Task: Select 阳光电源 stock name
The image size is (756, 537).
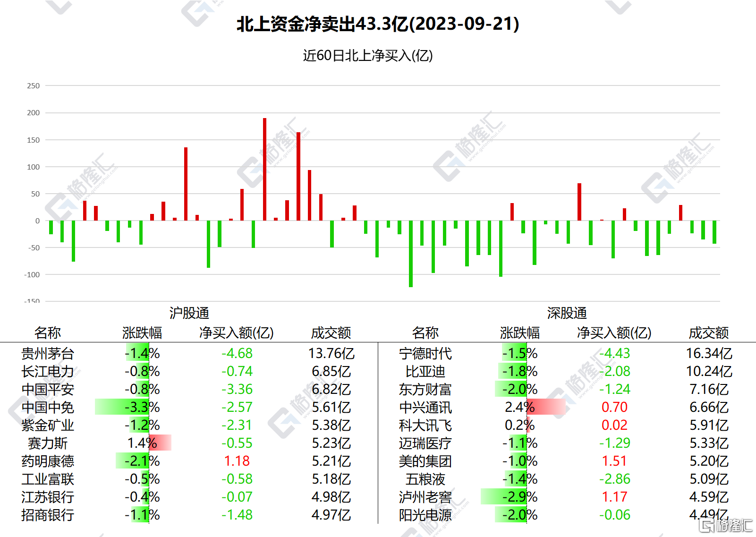Action: [425, 515]
